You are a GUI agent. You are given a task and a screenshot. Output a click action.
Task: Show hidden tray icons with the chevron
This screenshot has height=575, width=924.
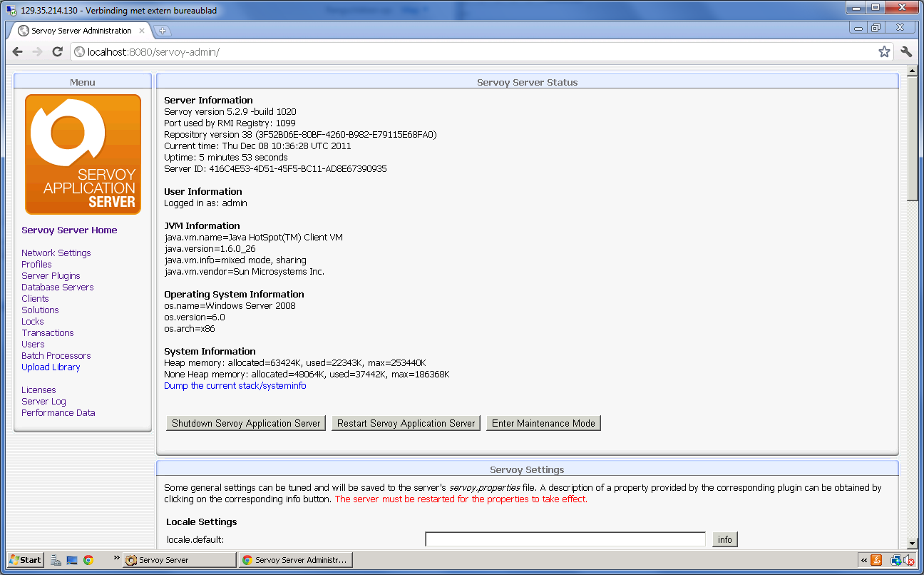[865, 560]
